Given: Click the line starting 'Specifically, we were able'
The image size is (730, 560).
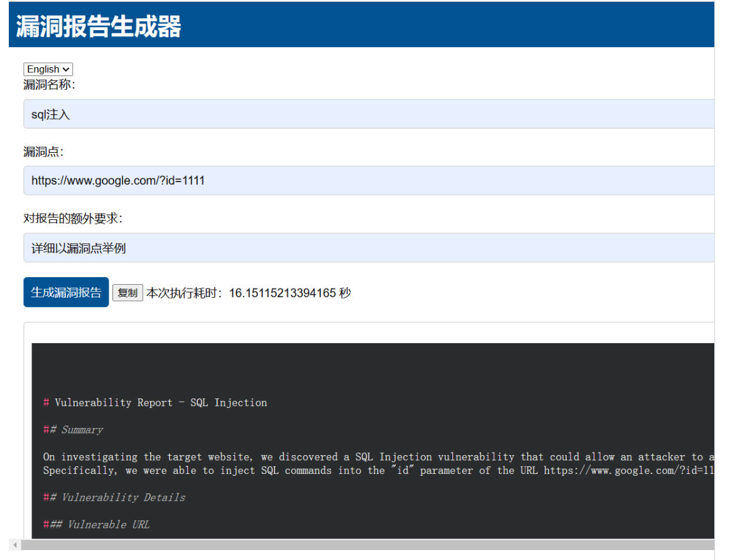Looking at the screenshot, I should click(378, 471).
